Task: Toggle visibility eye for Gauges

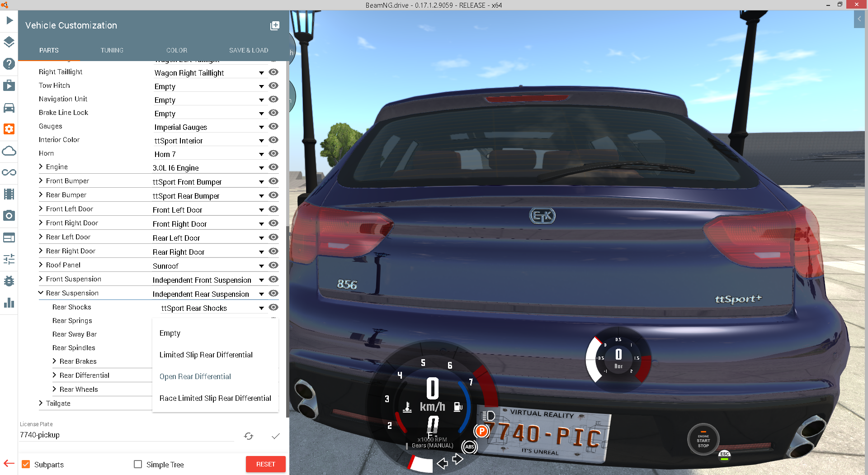Action: click(x=274, y=126)
